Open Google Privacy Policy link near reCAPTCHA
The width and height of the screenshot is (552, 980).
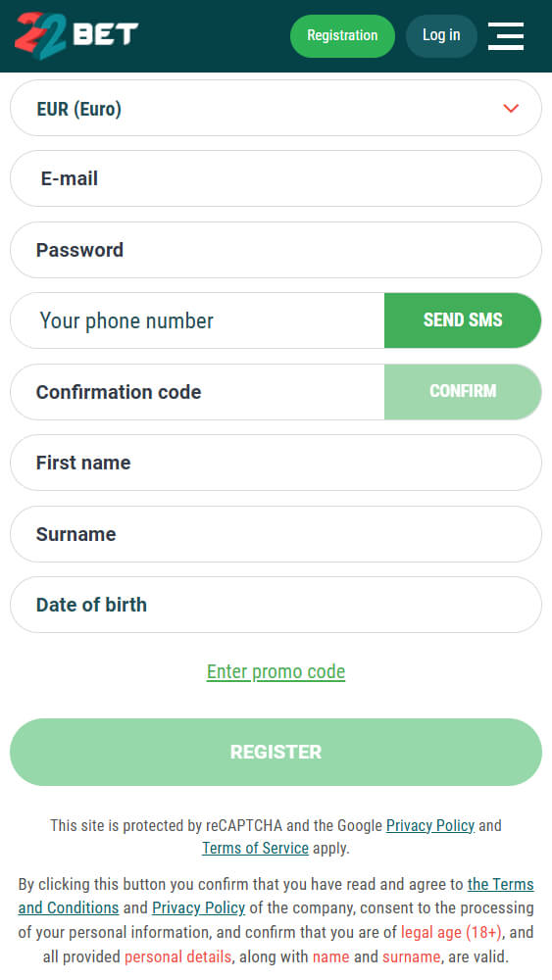[430, 825]
